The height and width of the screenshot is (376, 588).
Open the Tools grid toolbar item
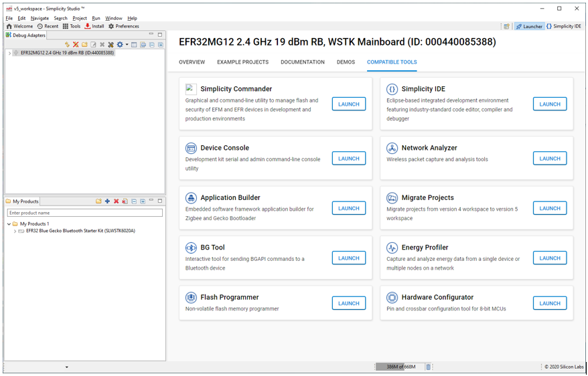[72, 26]
